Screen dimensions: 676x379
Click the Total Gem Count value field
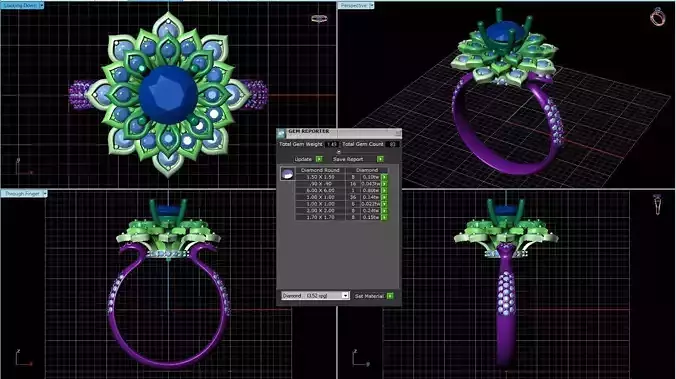tap(392, 144)
